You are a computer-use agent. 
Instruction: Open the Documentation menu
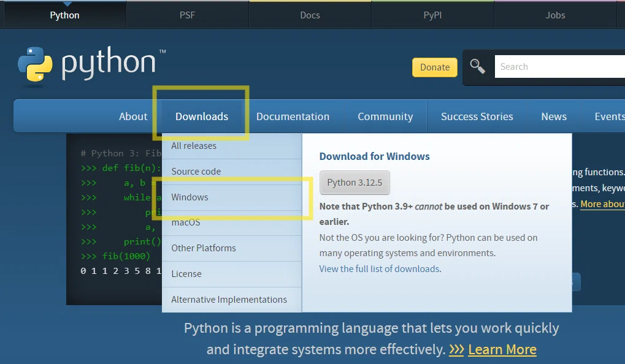pos(293,116)
